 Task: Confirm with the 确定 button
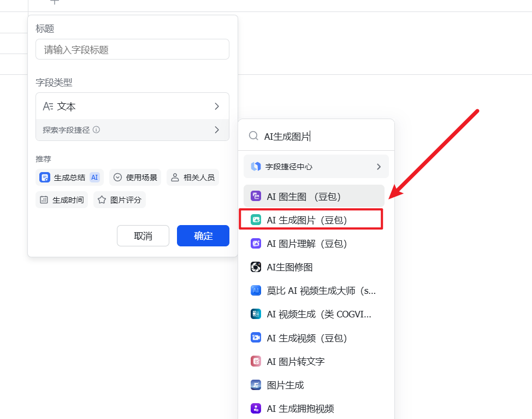[203, 236]
